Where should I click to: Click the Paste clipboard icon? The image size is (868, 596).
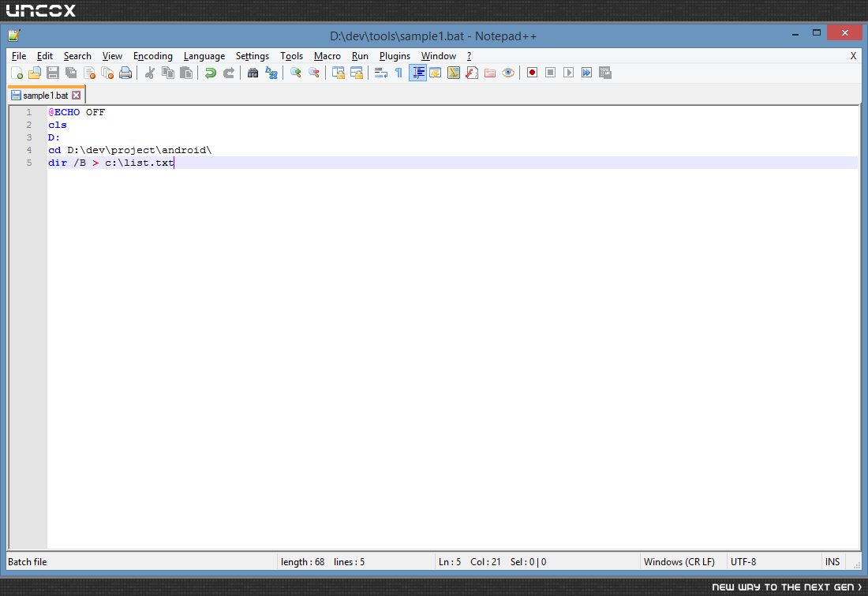tap(186, 73)
